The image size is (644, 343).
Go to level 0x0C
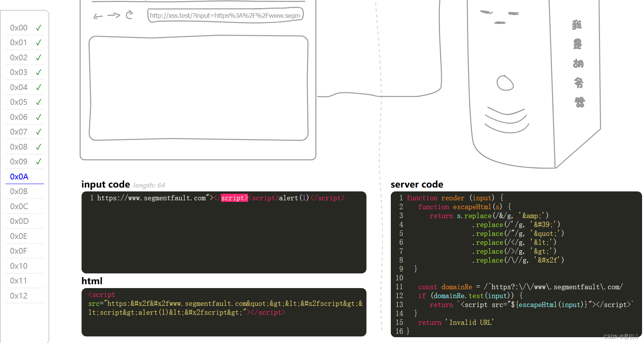25,206
